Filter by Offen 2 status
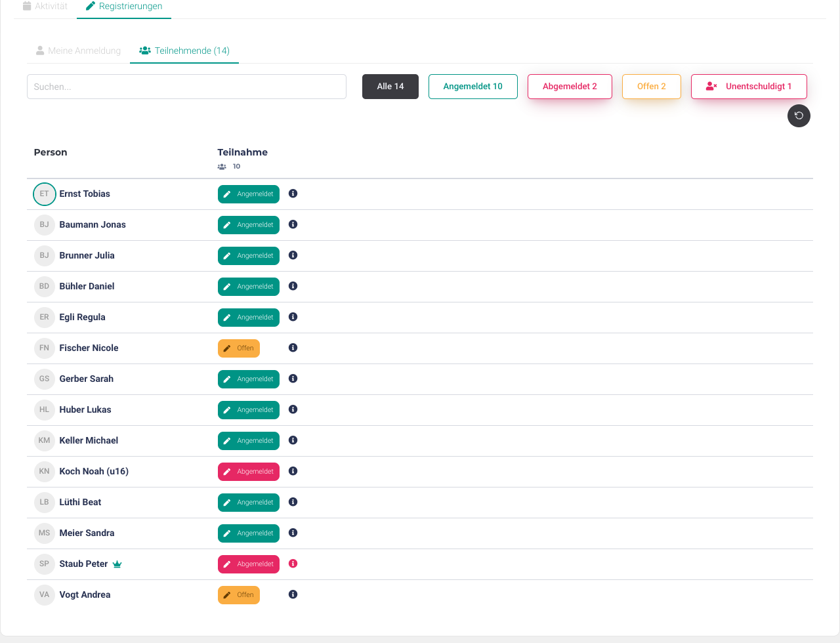Screen dimensions: 840x643 652,87
